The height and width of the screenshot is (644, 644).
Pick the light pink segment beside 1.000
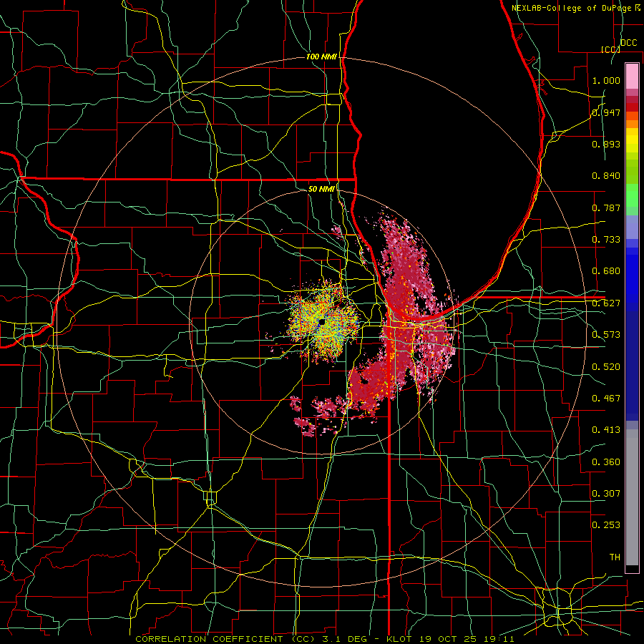632,77
